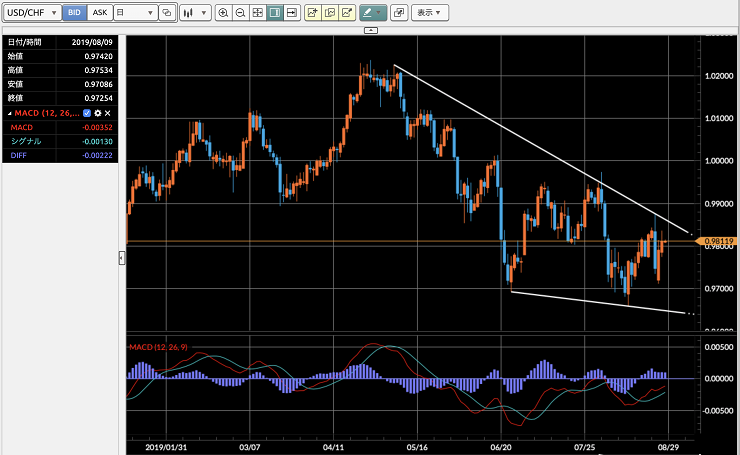This screenshot has width=740, height=455.
Task: Open the drawing pen tool dropdown
Action: coord(373,13)
